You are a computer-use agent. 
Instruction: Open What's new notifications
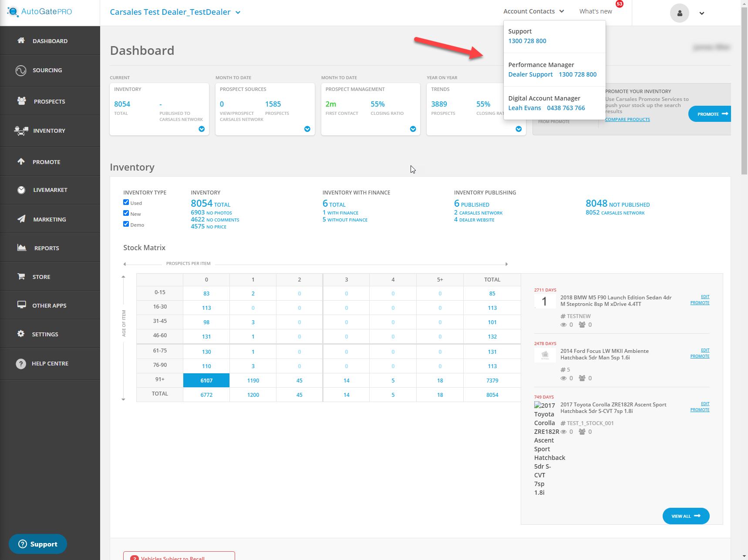[595, 11]
